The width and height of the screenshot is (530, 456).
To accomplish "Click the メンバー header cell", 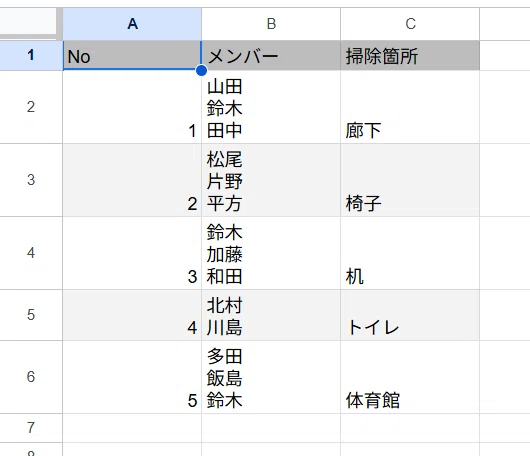I will coord(271,55).
